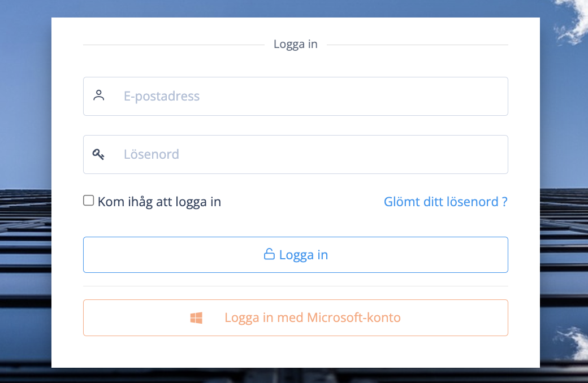Click the E-postadress placeholder text

pos(162,96)
